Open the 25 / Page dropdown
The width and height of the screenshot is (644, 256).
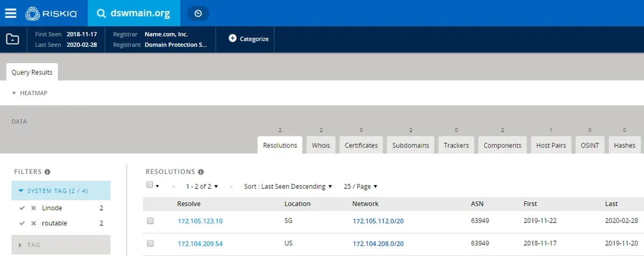[x=360, y=186]
